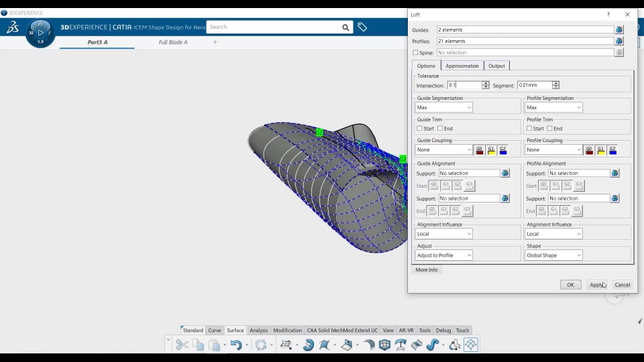This screenshot has width=644, height=362.
Task: Toggle Guide Coupling G0 button
Action: pyautogui.click(x=479, y=150)
